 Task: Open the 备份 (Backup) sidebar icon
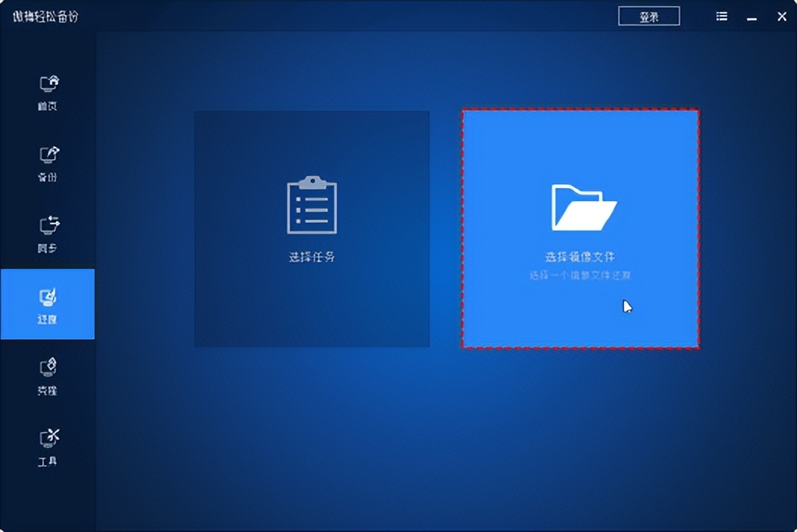(x=47, y=154)
